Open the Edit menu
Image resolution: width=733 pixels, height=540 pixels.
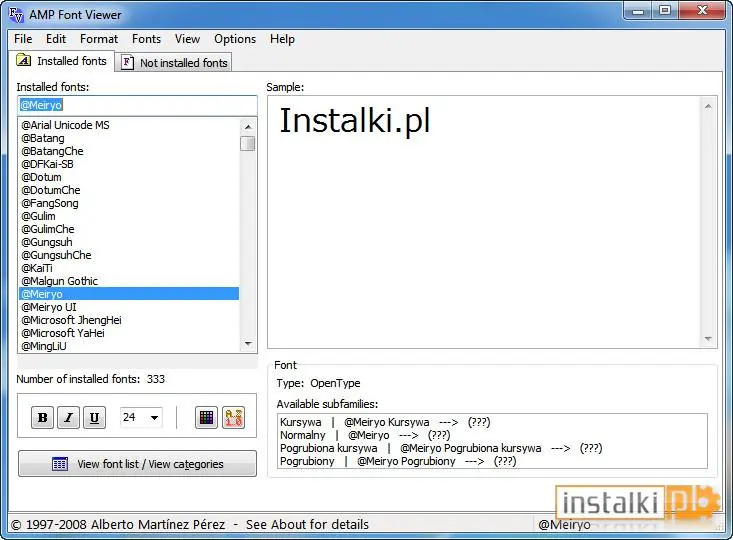[56, 39]
